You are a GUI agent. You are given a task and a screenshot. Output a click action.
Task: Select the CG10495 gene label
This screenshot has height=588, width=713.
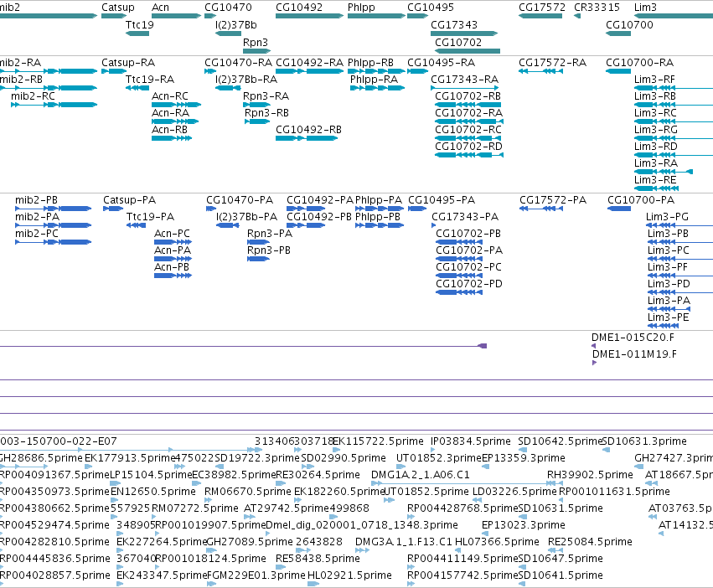point(430,8)
